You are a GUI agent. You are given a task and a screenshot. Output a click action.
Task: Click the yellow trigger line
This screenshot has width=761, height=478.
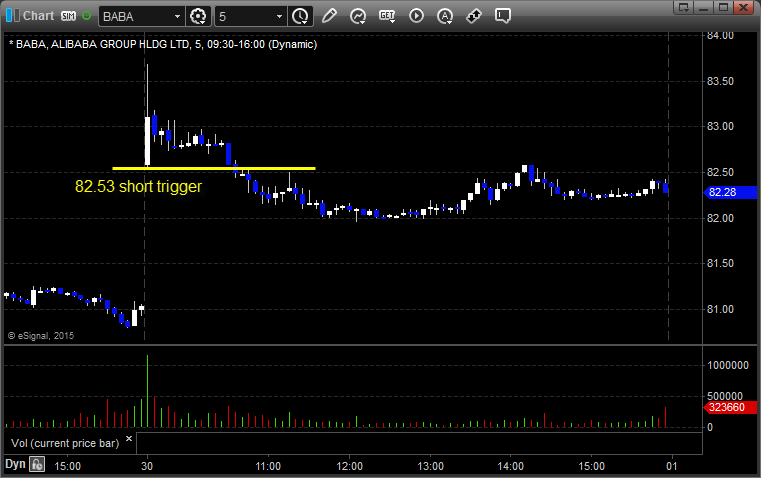(213, 168)
